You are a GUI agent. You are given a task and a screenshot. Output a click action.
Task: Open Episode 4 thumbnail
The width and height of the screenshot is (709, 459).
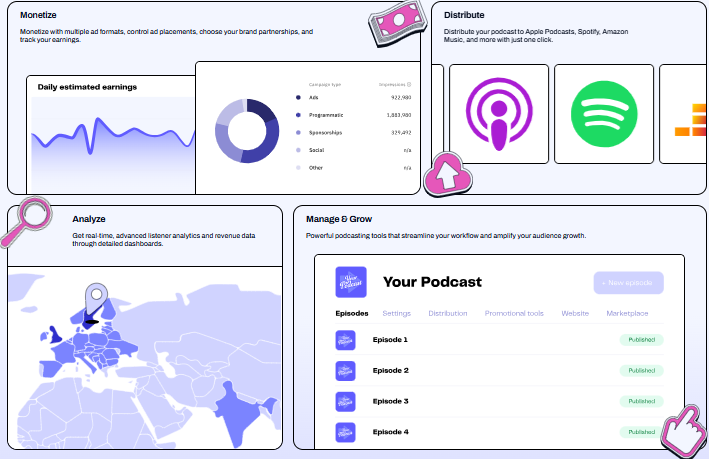pos(345,432)
